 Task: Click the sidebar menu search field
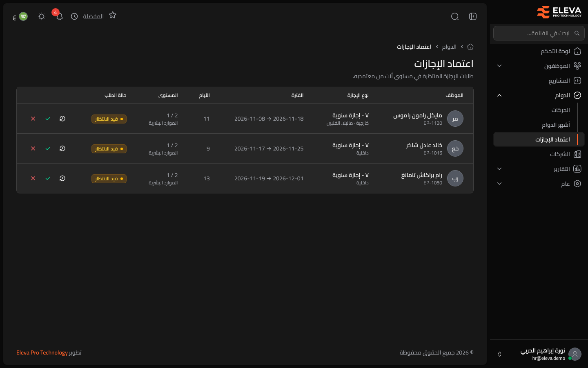point(539,33)
